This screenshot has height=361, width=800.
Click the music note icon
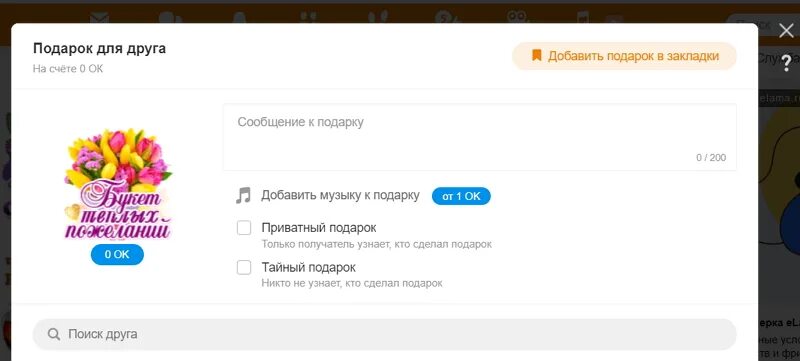coord(243,195)
